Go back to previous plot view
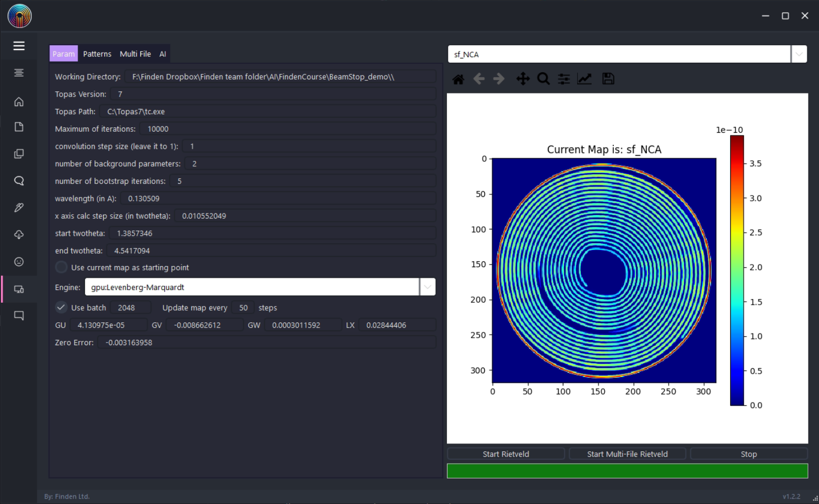The width and height of the screenshot is (819, 504). [479, 79]
